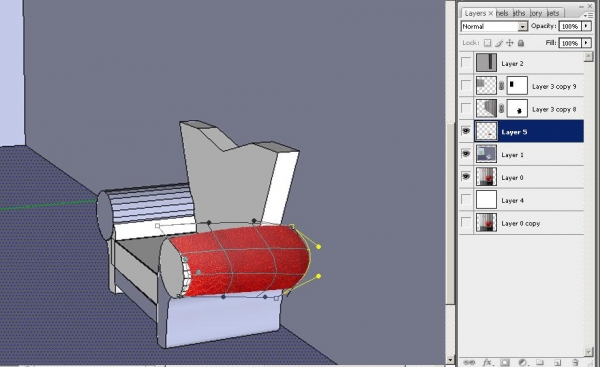Hide Layer 5 with its eye icon
Screen dimensions: 600x367
[x=466, y=131]
